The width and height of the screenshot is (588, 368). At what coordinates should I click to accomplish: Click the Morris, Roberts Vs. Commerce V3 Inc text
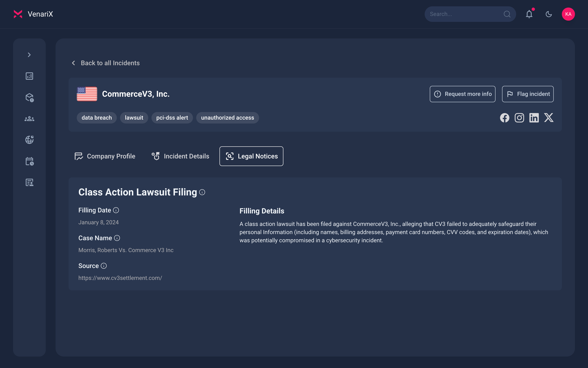(x=126, y=250)
